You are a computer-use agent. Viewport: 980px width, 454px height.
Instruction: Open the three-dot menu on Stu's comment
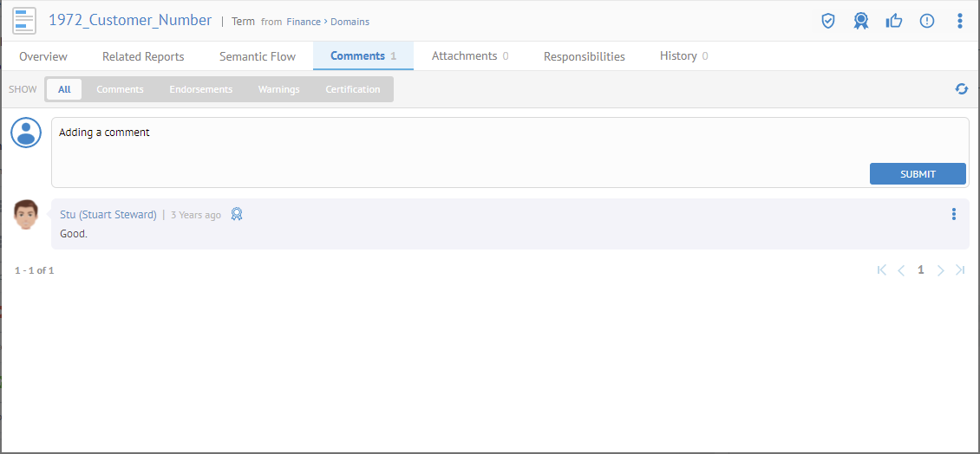coord(954,214)
